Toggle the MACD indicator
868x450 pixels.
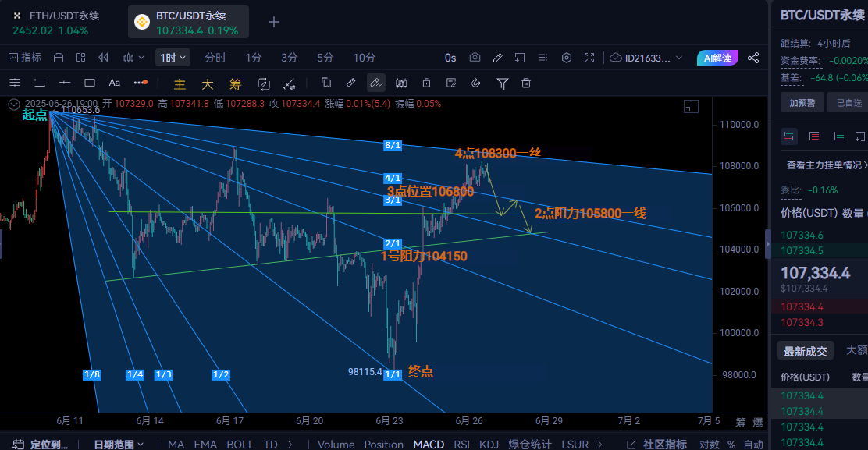(429, 444)
